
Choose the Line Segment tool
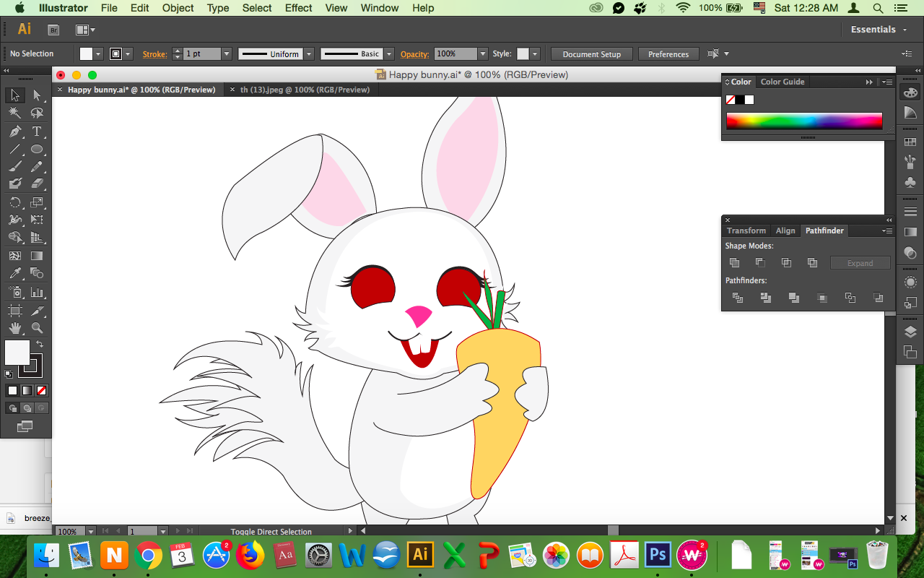pos(15,150)
